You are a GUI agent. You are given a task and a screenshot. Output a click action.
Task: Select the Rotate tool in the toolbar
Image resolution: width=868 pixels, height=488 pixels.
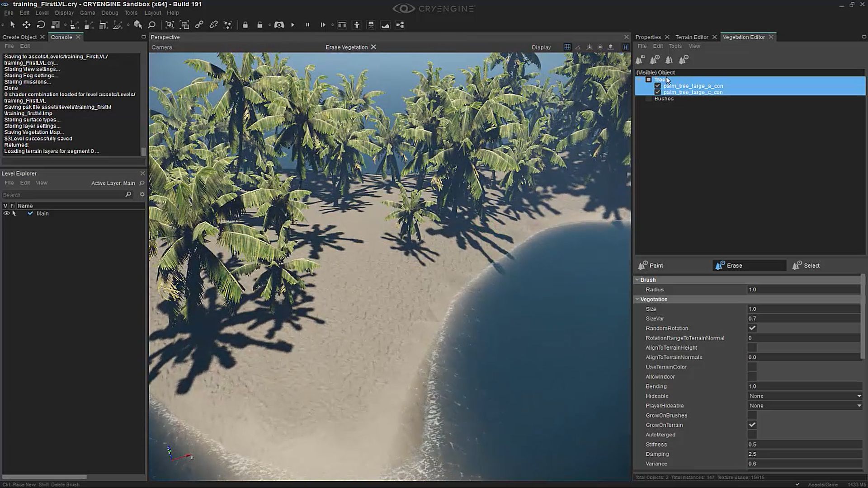(41, 25)
